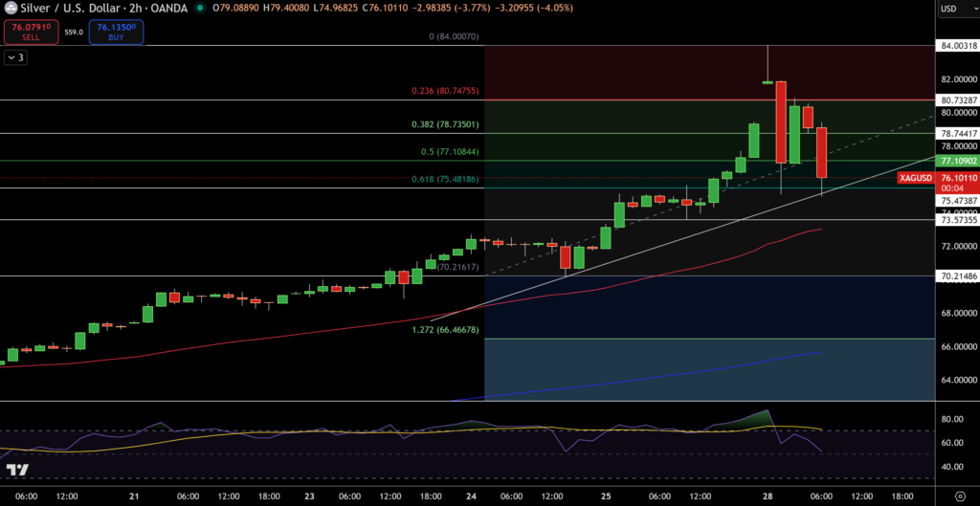Open TradingView logo at bottom left
Image resolution: width=980 pixels, height=506 pixels.
tap(16, 470)
